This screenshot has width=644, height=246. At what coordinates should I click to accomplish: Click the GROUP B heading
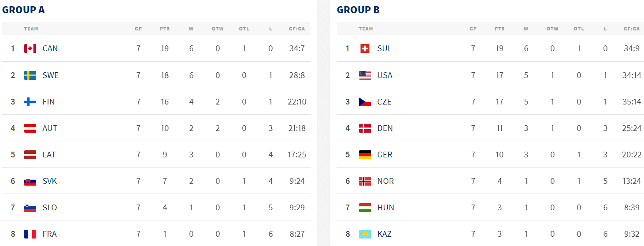(x=358, y=10)
